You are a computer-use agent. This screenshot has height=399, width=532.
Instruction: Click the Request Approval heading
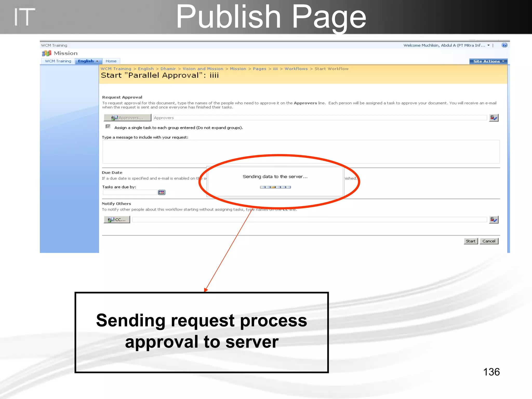coord(122,97)
